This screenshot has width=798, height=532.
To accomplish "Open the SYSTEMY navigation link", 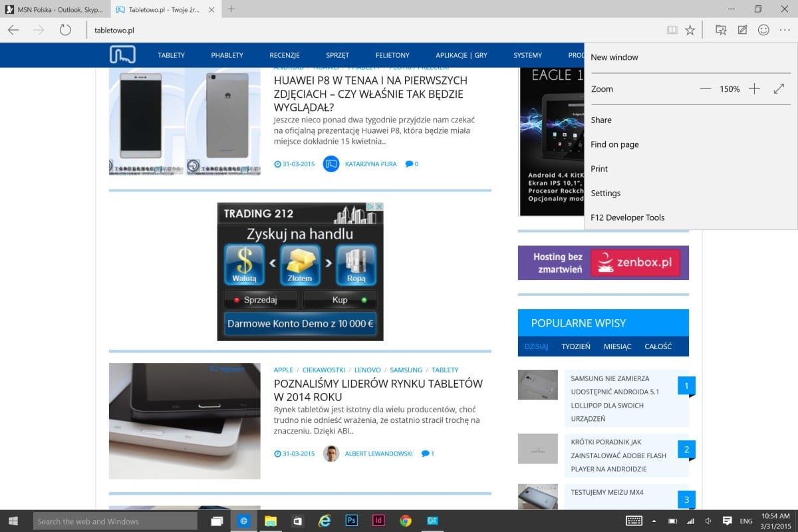I will [x=528, y=55].
